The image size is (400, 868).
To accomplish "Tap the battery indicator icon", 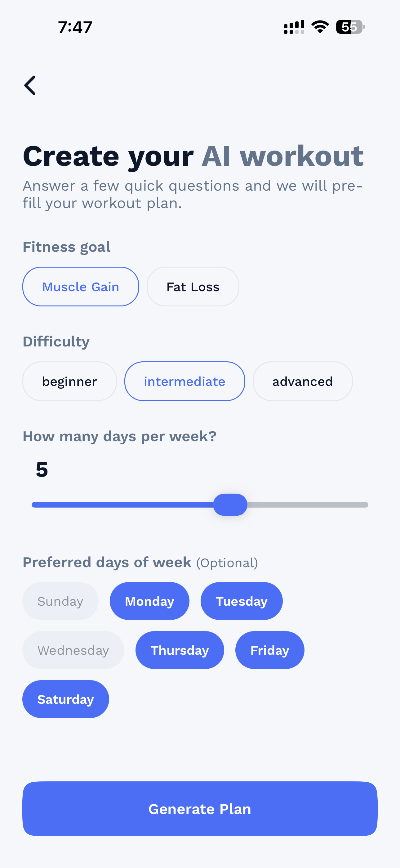I will [350, 27].
